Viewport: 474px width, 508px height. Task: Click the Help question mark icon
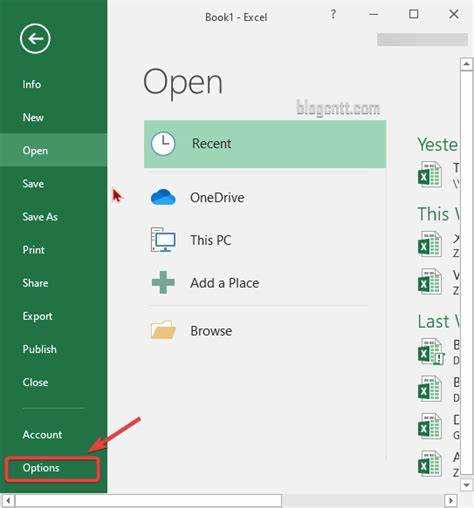(x=333, y=14)
